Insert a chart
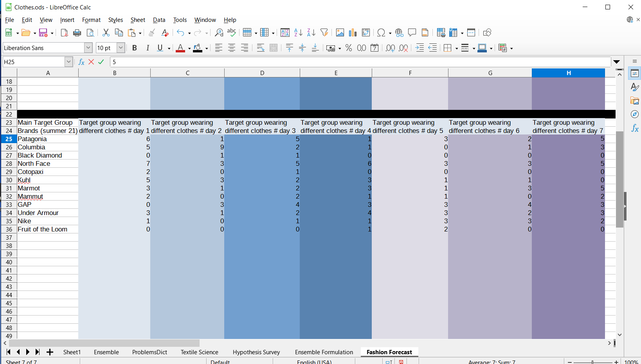This screenshot has width=641, height=364. (353, 32)
